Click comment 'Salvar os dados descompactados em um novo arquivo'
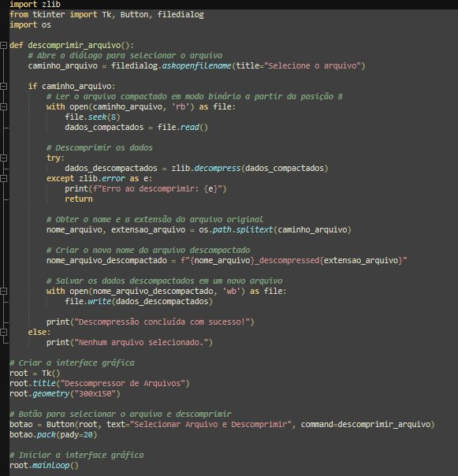 tap(164, 281)
